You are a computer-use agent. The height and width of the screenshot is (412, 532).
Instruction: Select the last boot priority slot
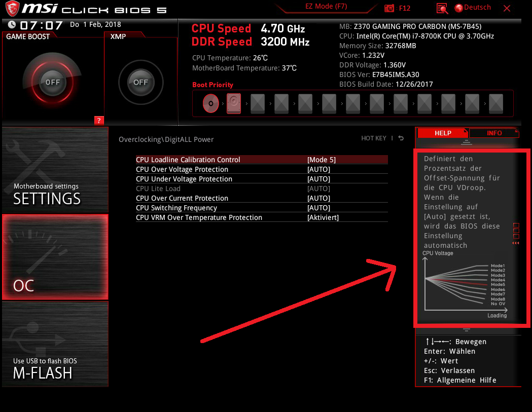496,103
